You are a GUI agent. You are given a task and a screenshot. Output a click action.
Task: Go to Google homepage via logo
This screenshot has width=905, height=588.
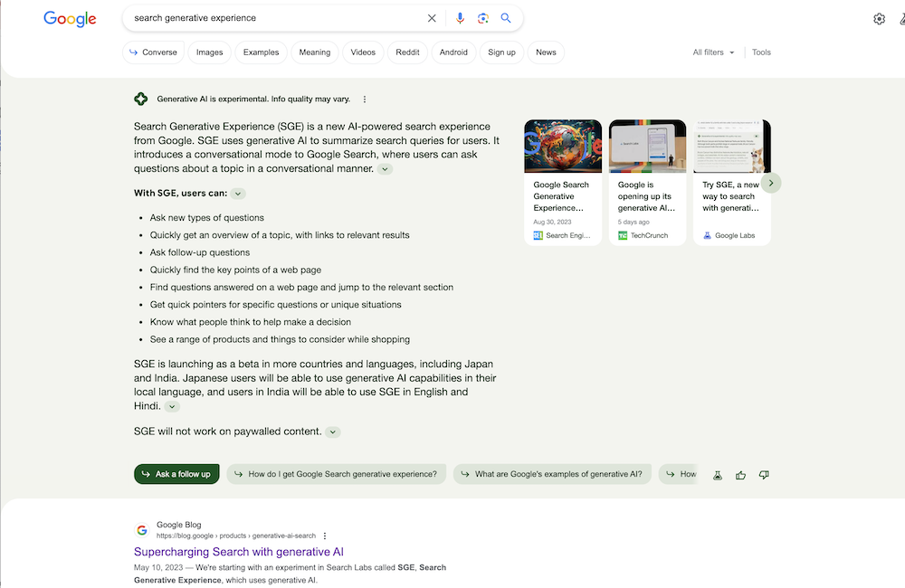click(x=70, y=18)
